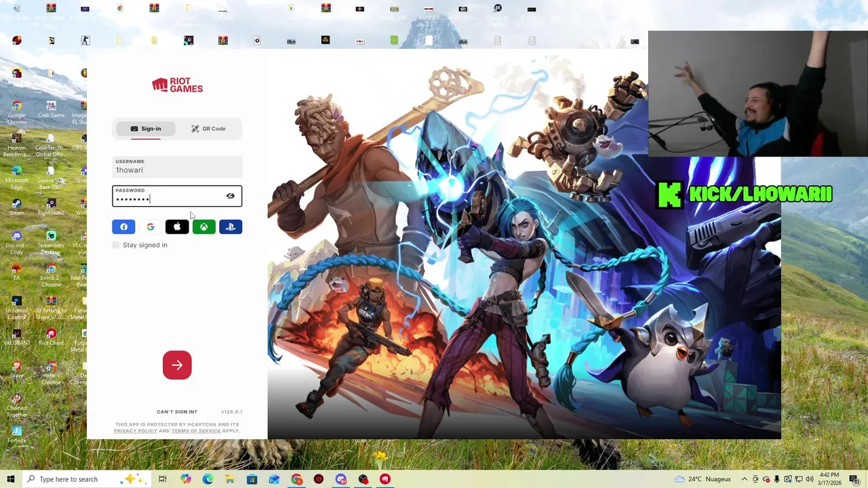Select the Counter-Strike Global Offensive desktop icon

tap(51, 146)
